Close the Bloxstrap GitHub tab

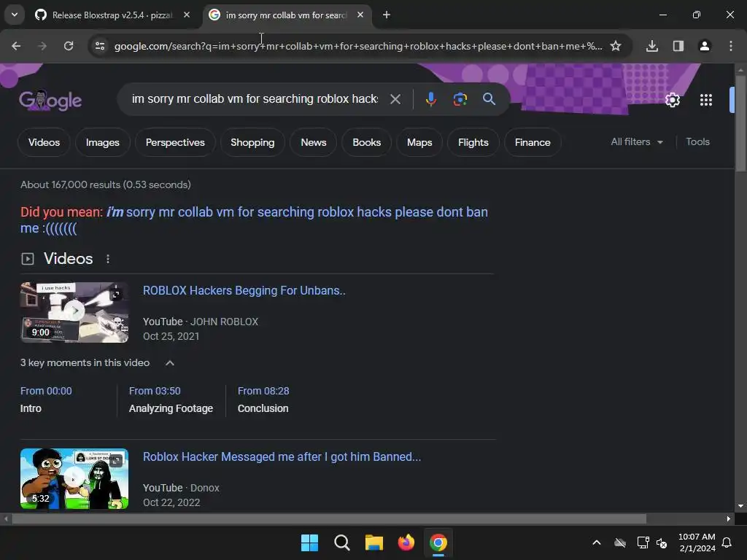tap(187, 15)
